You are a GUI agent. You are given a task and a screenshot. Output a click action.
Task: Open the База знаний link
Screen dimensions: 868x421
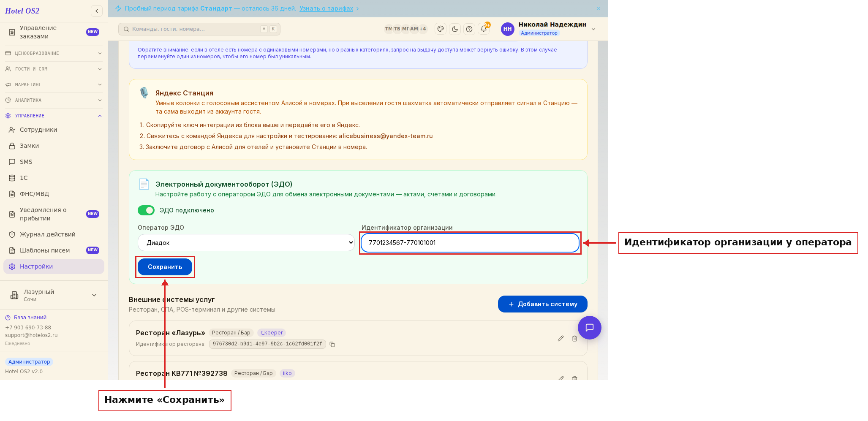point(30,318)
